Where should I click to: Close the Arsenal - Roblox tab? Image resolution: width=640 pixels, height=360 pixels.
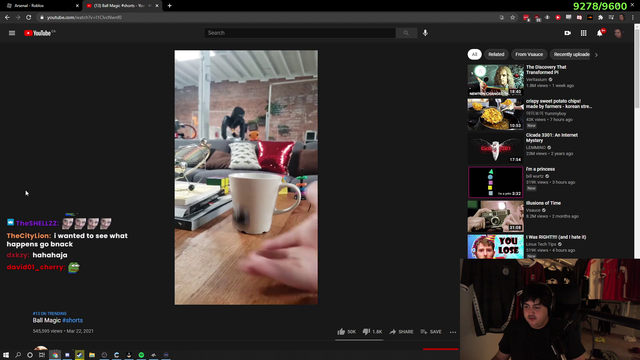click(77, 6)
